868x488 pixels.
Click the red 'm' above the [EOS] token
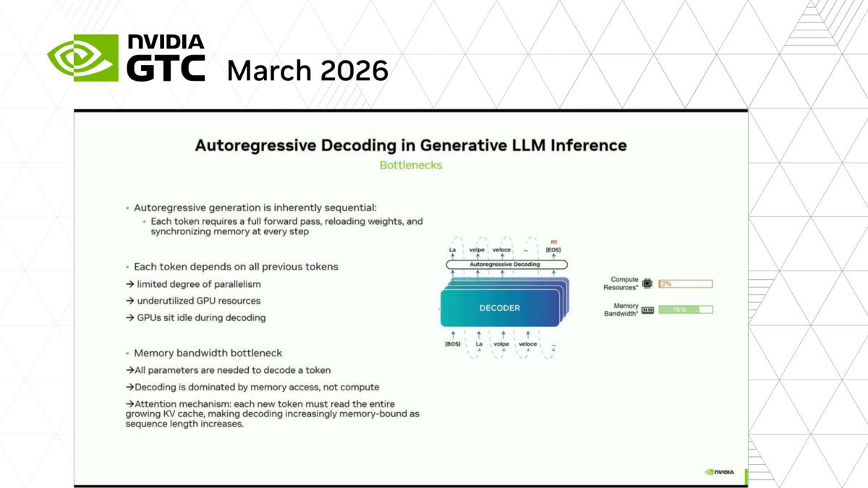point(554,241)
